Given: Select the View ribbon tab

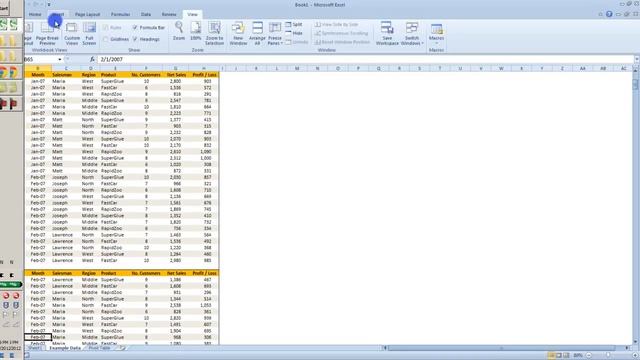Looking at the screenshot, I should click(192, 14).
